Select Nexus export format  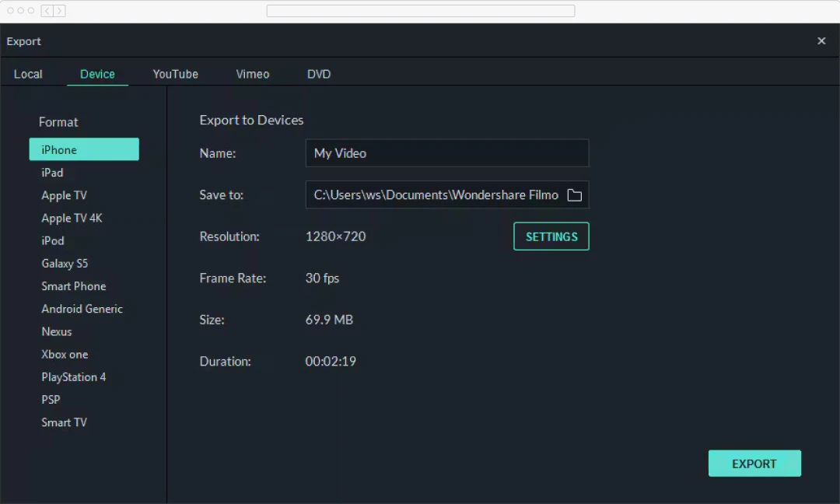pyautogui.click(x=56, y=331)
